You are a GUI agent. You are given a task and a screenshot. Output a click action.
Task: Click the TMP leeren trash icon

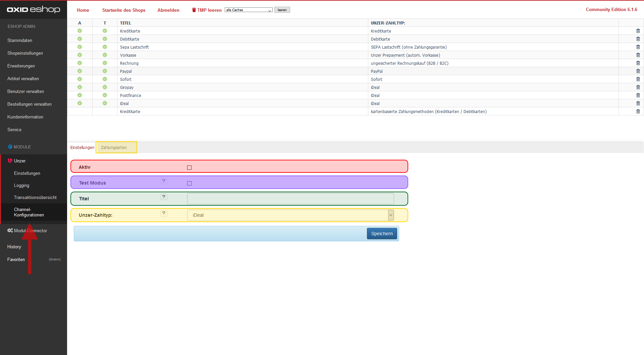tap(194, 10)
